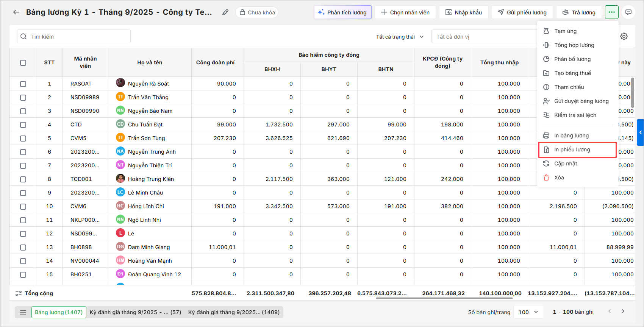
Task: Click the Tìm kiếm search field
Action: [74, 36]
